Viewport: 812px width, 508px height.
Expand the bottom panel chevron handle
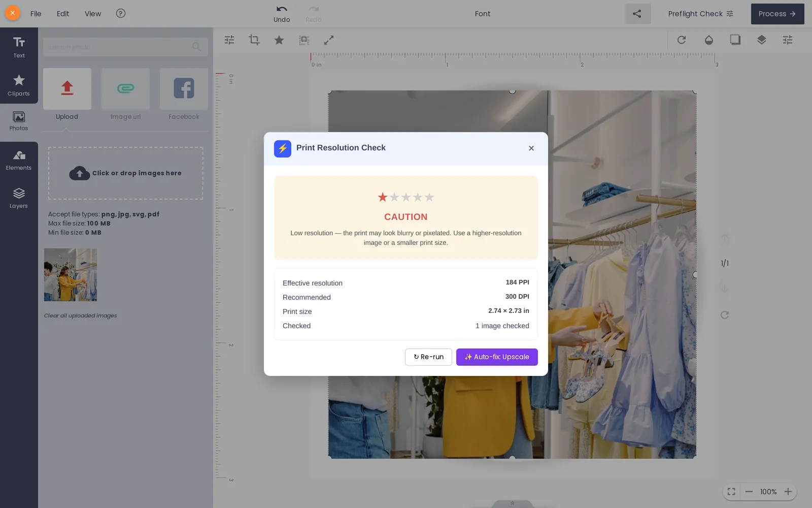pyautogui.click(x=513, y=503)
